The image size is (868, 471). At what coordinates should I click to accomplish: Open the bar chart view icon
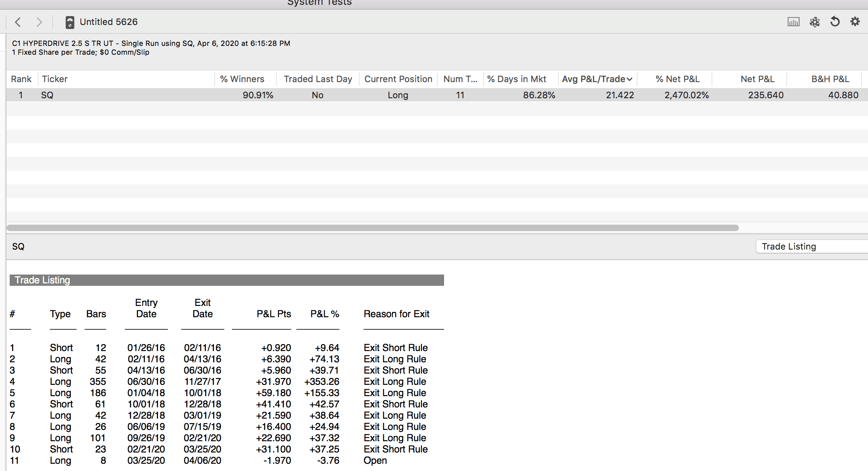793,22
